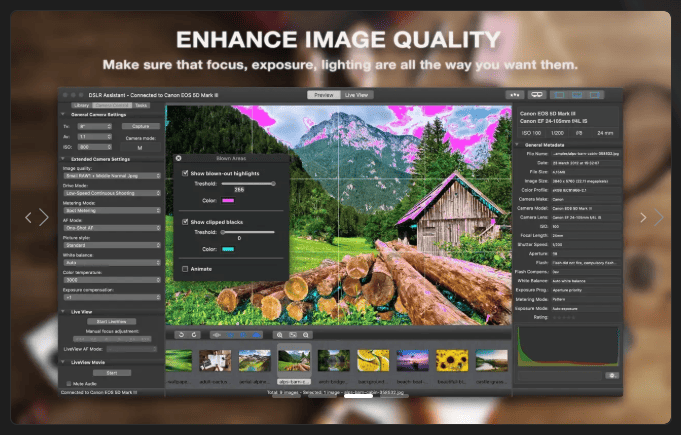Image resolution: width=681 pixels, height=435 pixels.
Task: Click the gear icon below the histogram
Action: point(612,375)
